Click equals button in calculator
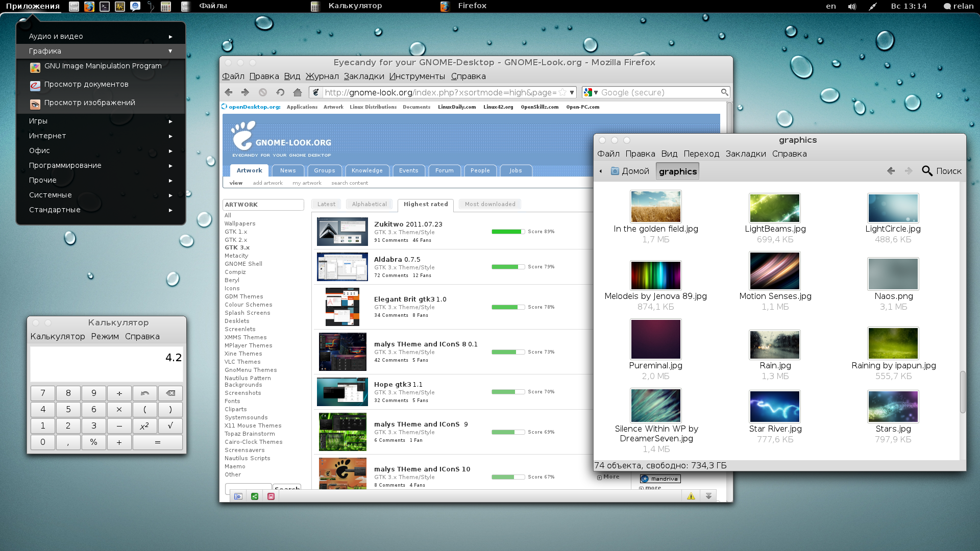This screenshot has width=980, height=551. [158, 442]
